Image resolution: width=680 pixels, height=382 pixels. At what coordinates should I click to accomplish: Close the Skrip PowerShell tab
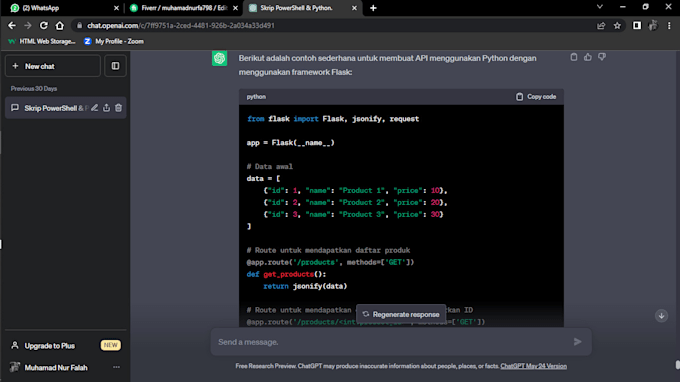[354, 8]
